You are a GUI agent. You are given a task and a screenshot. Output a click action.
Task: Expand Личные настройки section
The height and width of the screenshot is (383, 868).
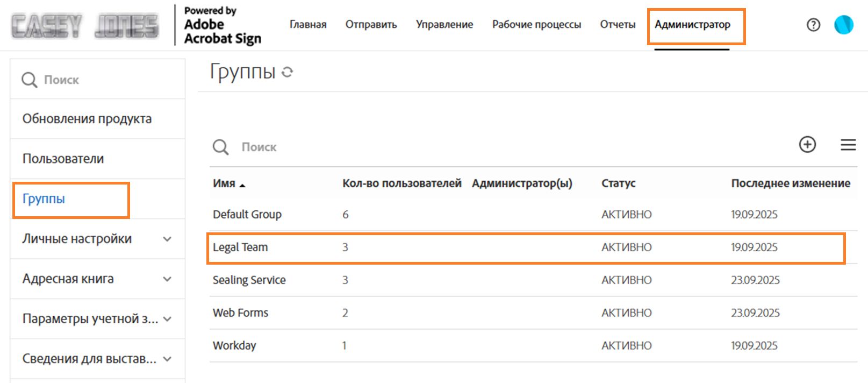coord(167,239)
